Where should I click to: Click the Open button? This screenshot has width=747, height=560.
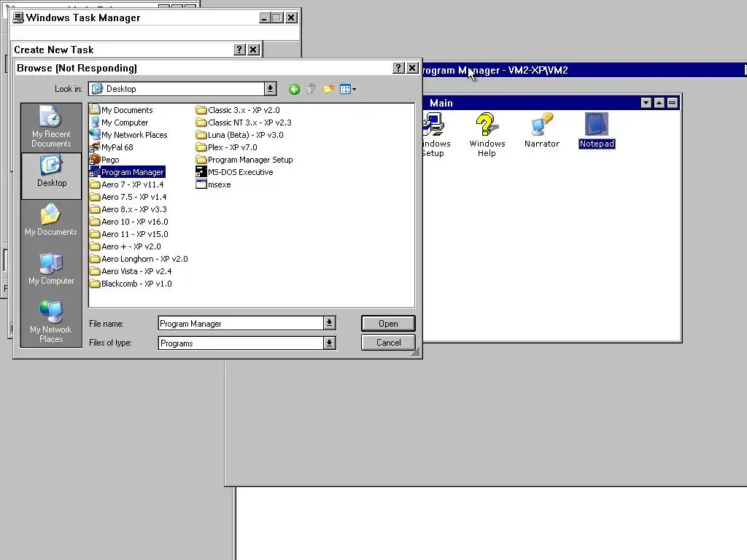tap(388, 323)
